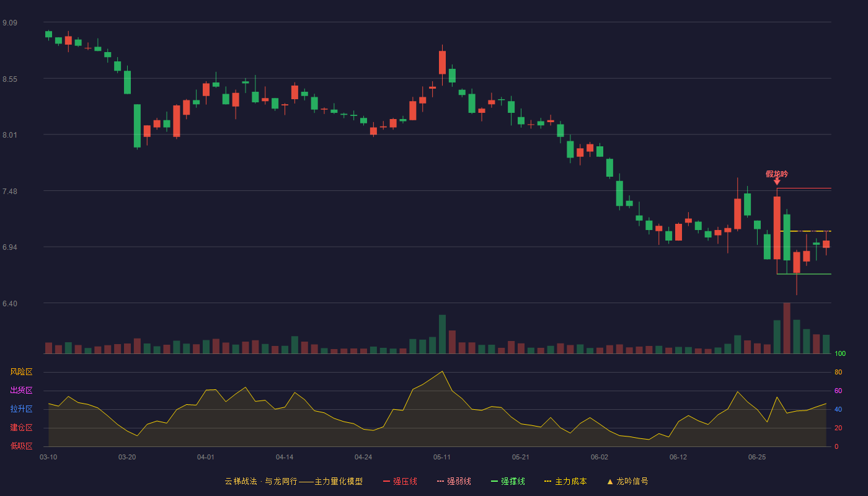Click the large green candle after 03-20

click(137, 126)
